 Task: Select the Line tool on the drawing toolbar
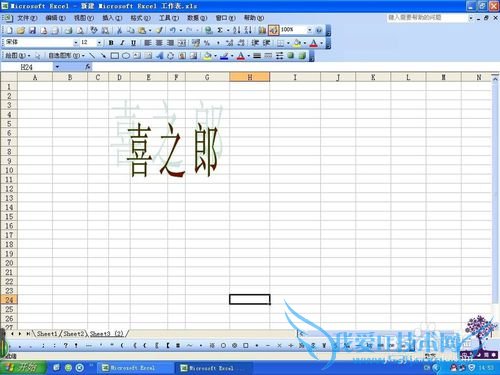92,56
